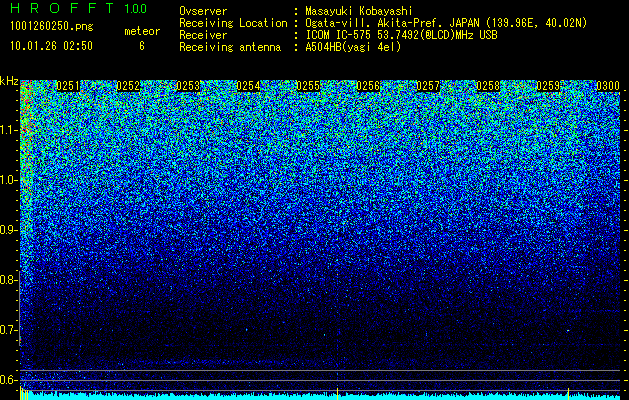Viewport: 629px width, 400px height.
Task: Click the 0254 time marker
Action: (248, 86)
